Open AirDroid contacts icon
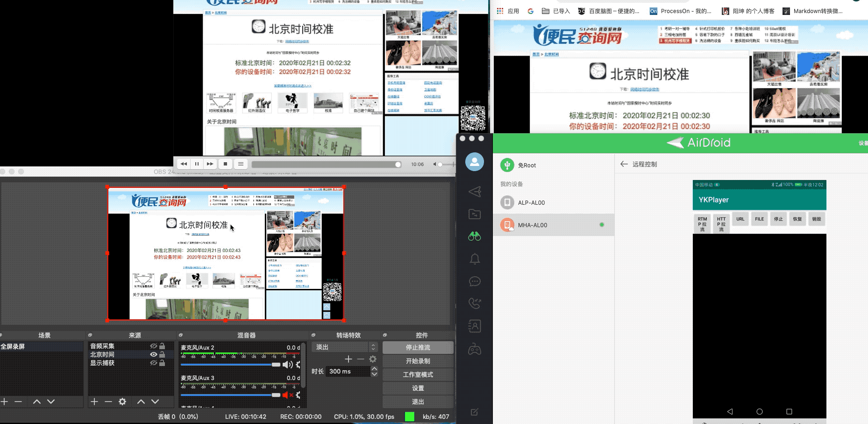 (x=475, y=326)
